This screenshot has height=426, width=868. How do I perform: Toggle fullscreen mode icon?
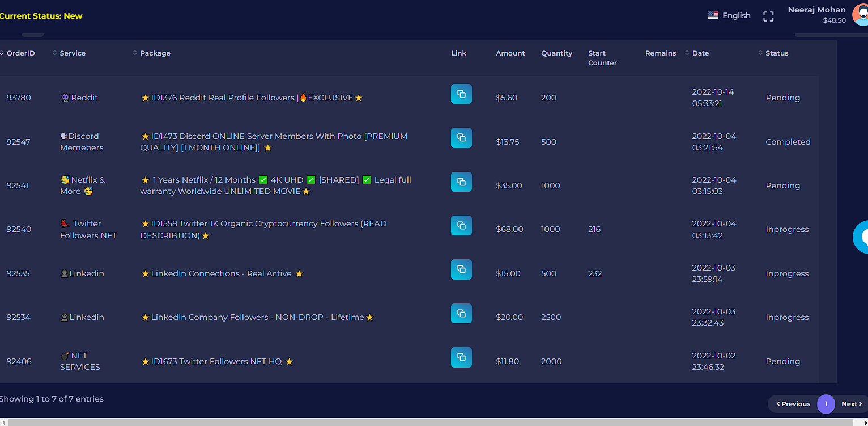[x=768, y=16]
